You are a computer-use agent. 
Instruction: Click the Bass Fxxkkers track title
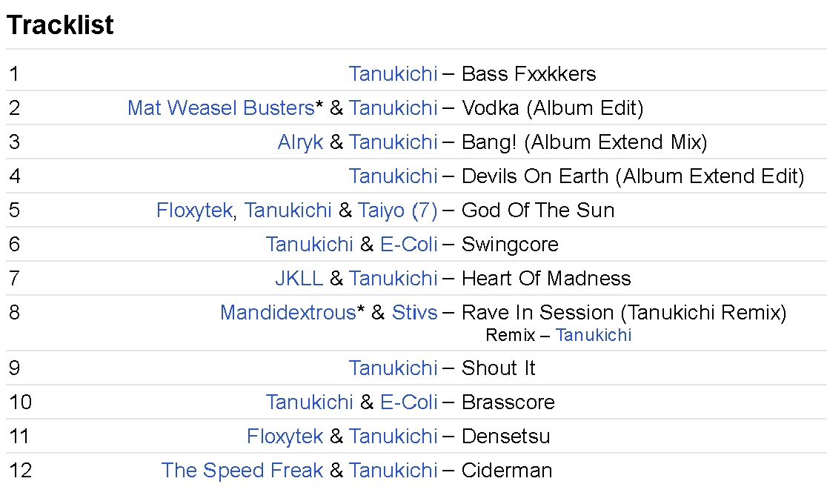coord(528,74)
